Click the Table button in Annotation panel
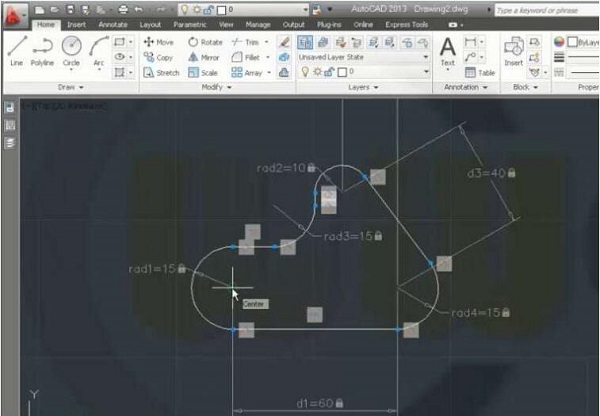 (x=480, y=72)
